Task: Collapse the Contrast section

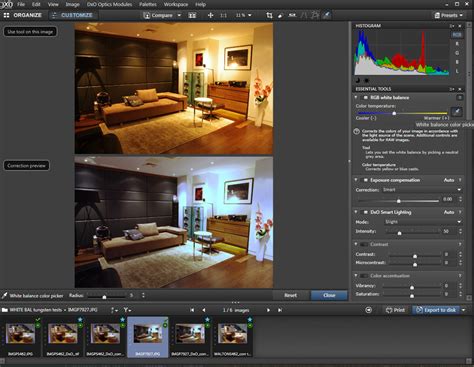Action: [356, 244]
